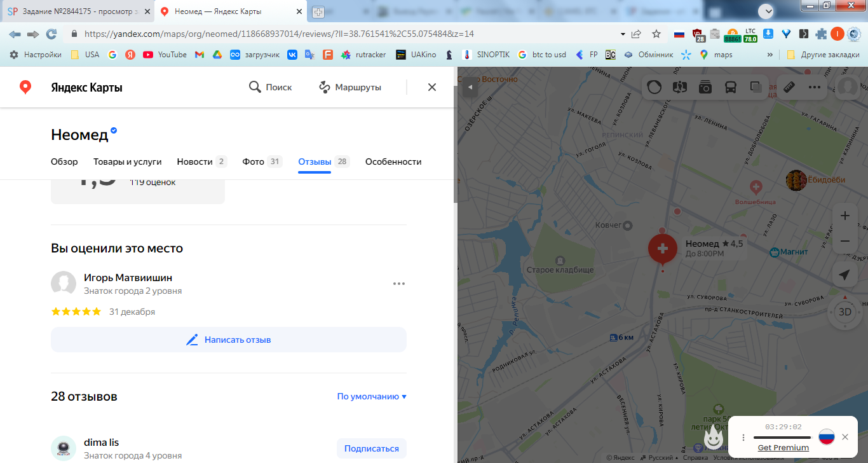This screenshot has width=868, height=463.
Task: Open user profile avatar on map
Action: [848, 87]
